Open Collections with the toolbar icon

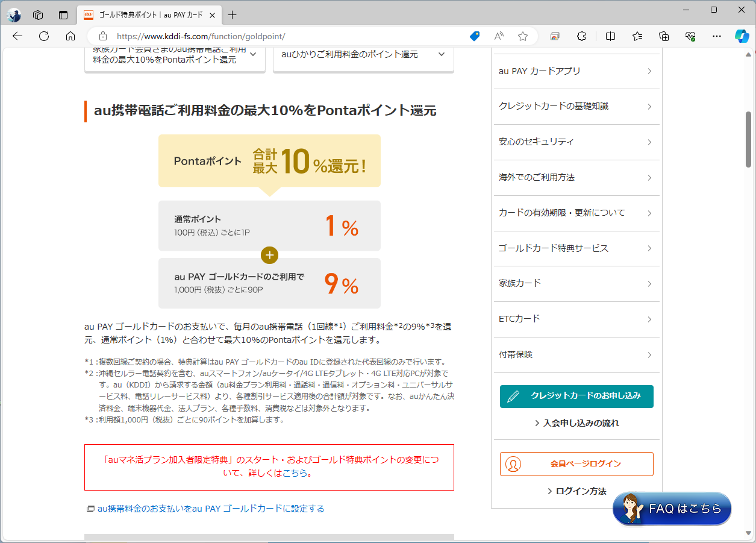(x=663, y=36)
